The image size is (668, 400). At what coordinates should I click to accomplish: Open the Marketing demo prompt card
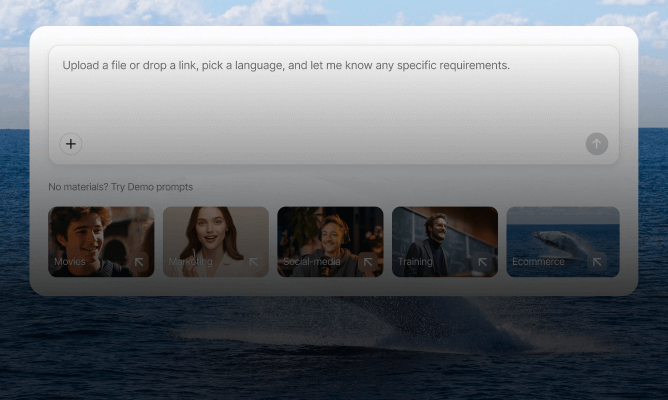[216, 242]
